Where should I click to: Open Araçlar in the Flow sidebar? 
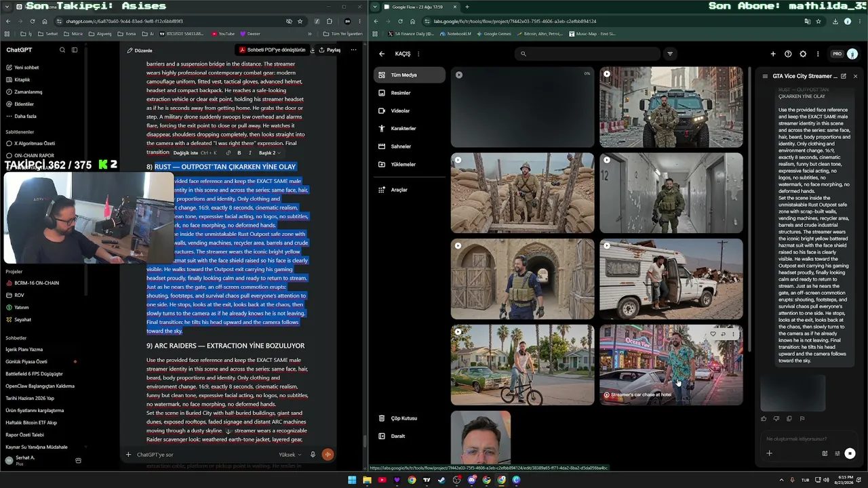click(x=410, y=190)
